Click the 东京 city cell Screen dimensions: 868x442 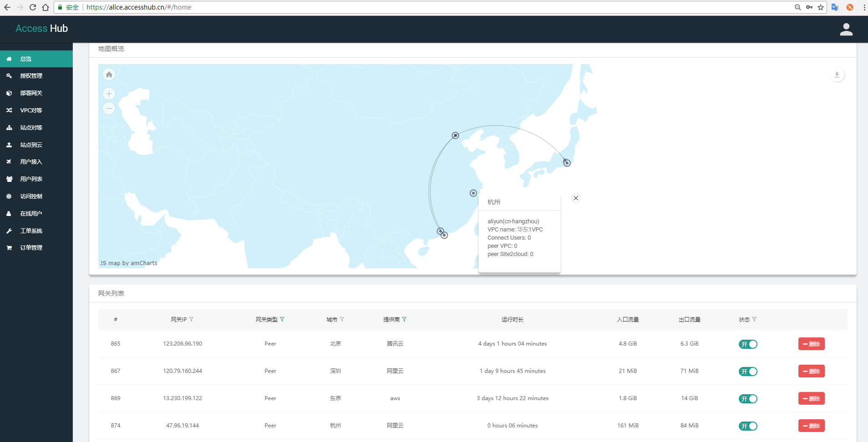coord(335,398)
